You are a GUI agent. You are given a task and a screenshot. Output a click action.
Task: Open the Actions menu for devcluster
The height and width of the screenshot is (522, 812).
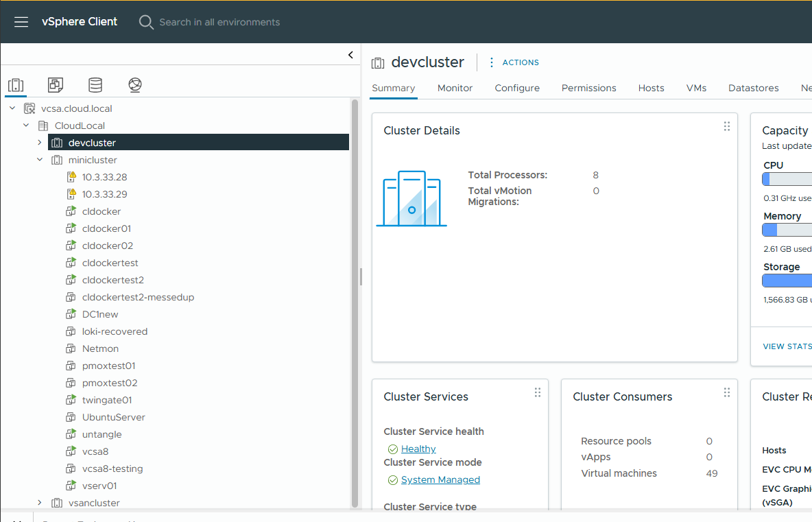coord(514,62)
